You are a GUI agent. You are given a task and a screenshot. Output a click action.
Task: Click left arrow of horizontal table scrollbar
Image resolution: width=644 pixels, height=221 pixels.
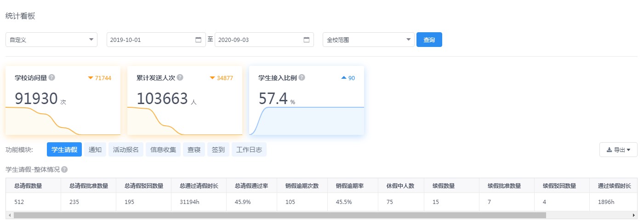point(9,215)
